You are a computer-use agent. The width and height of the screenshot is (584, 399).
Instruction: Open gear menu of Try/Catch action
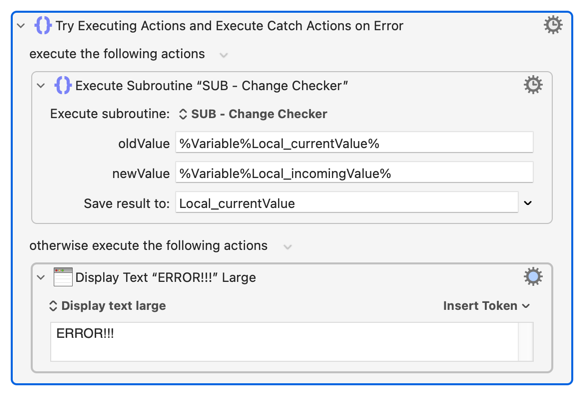point(553,25)
